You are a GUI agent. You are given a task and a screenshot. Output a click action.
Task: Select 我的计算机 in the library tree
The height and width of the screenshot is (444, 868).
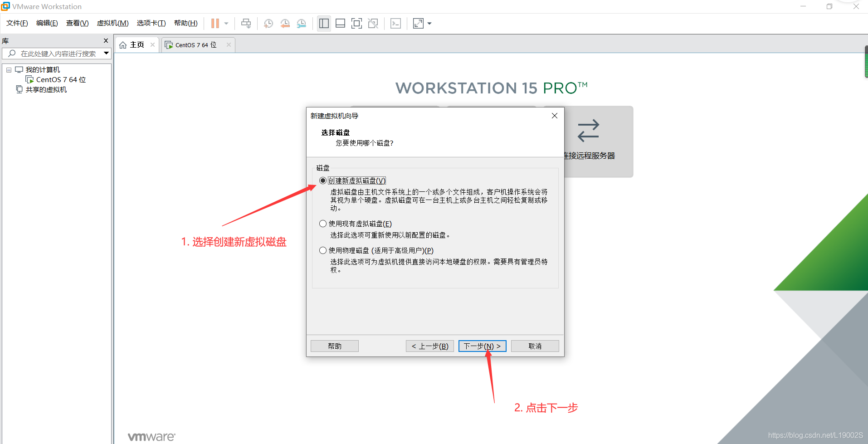pos(43,70)
